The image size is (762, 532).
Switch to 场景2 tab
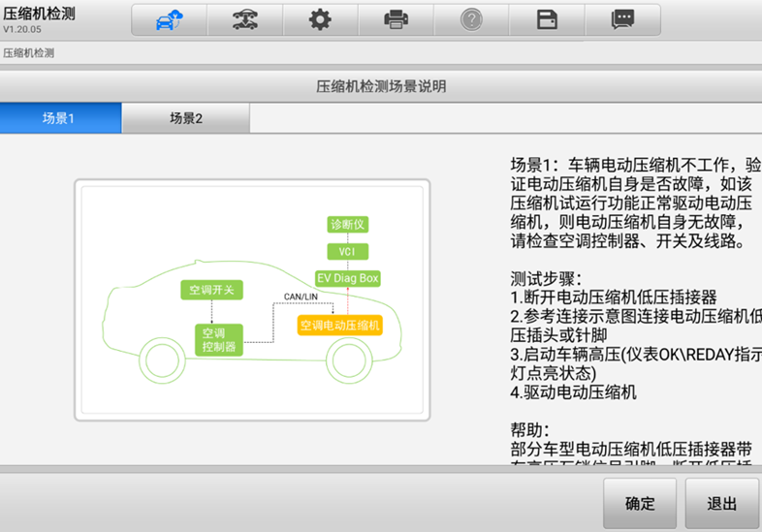pos(185,118)
